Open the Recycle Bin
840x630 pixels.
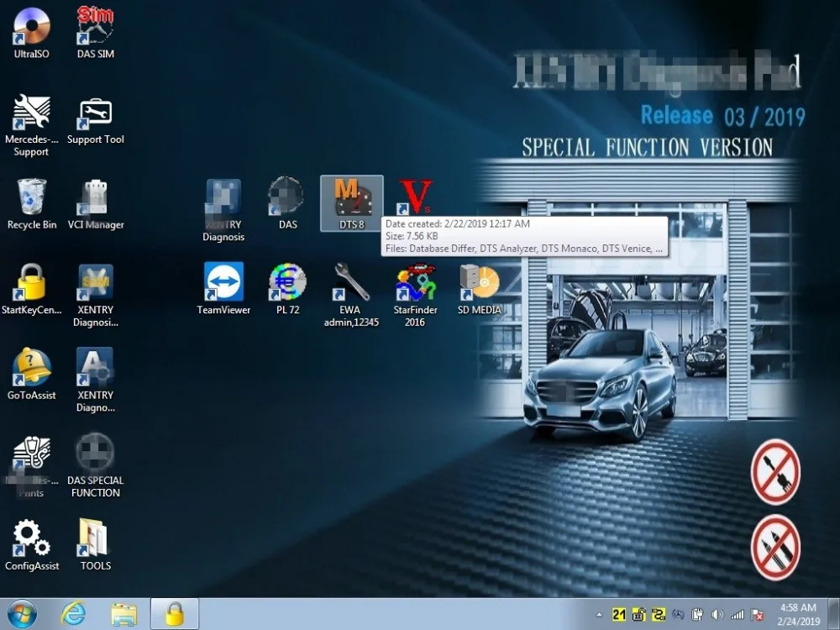(31, 199)
